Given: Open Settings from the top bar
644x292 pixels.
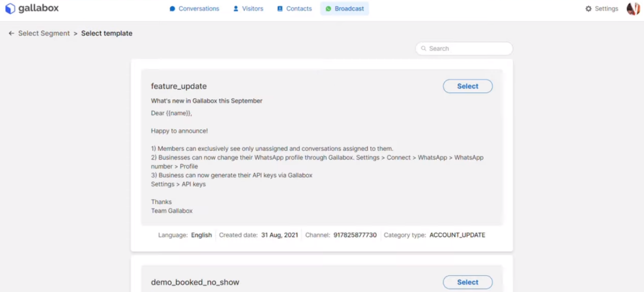Looking at the screenshot, I should pyautogui.click(x=602, y=9).
